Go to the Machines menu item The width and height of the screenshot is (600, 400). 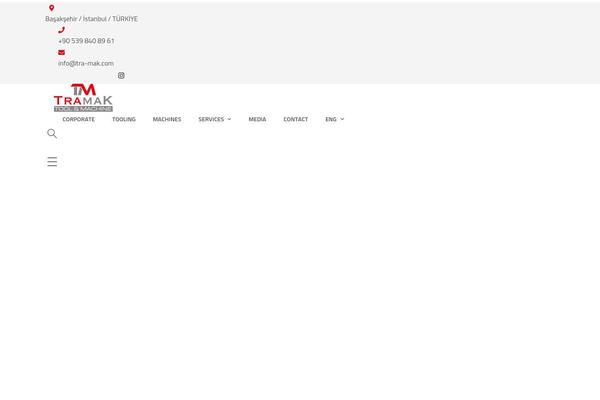[167, 119]
